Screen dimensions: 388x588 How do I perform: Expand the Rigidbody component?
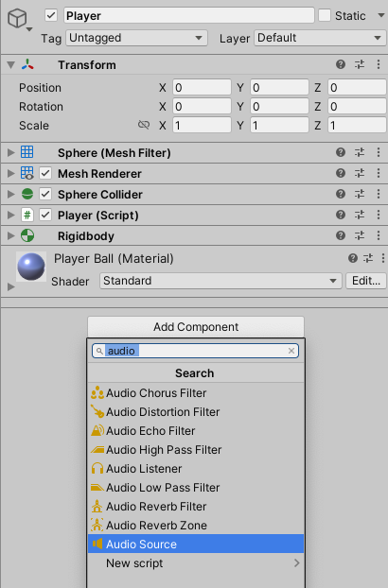pos(10,236)
